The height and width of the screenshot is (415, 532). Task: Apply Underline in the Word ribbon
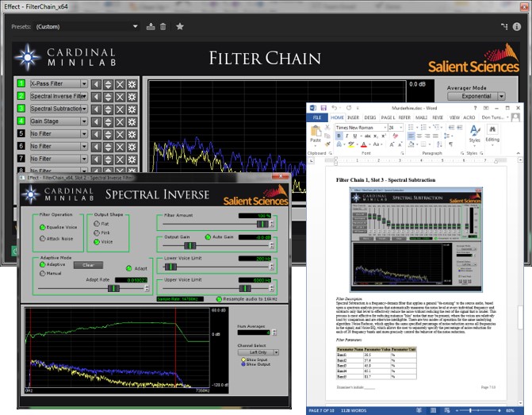(355, 136)
